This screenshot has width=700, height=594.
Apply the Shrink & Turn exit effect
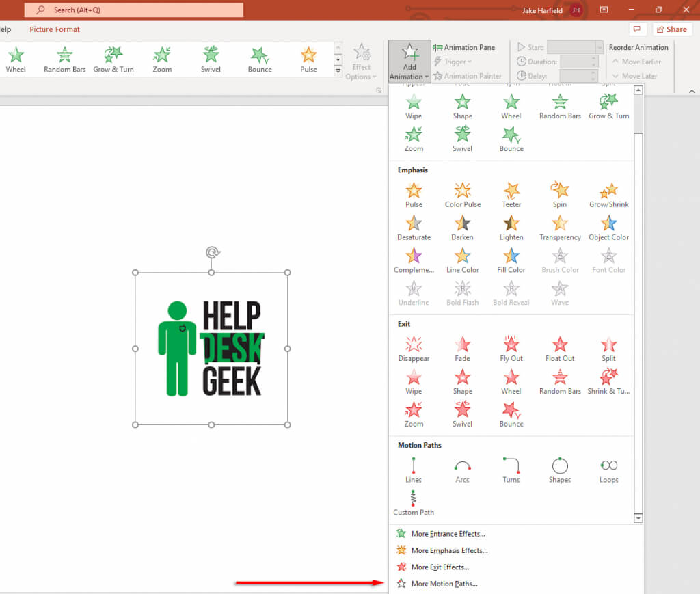pyautogui.click(x=609, y=382)
